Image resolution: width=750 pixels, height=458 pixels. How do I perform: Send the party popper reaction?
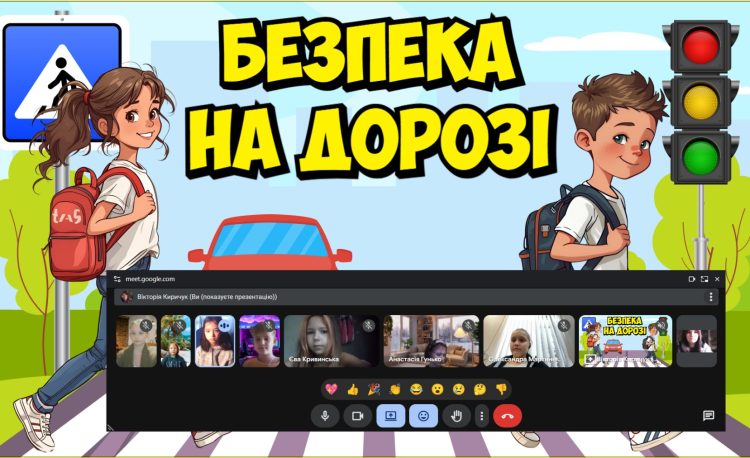pos(373,389)
